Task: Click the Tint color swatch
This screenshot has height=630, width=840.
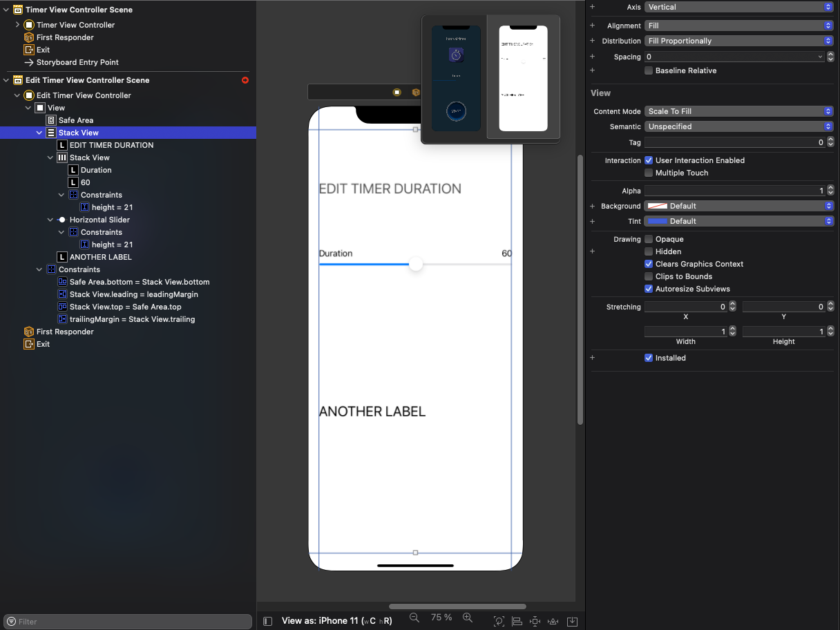Action: tap(657, 221)
